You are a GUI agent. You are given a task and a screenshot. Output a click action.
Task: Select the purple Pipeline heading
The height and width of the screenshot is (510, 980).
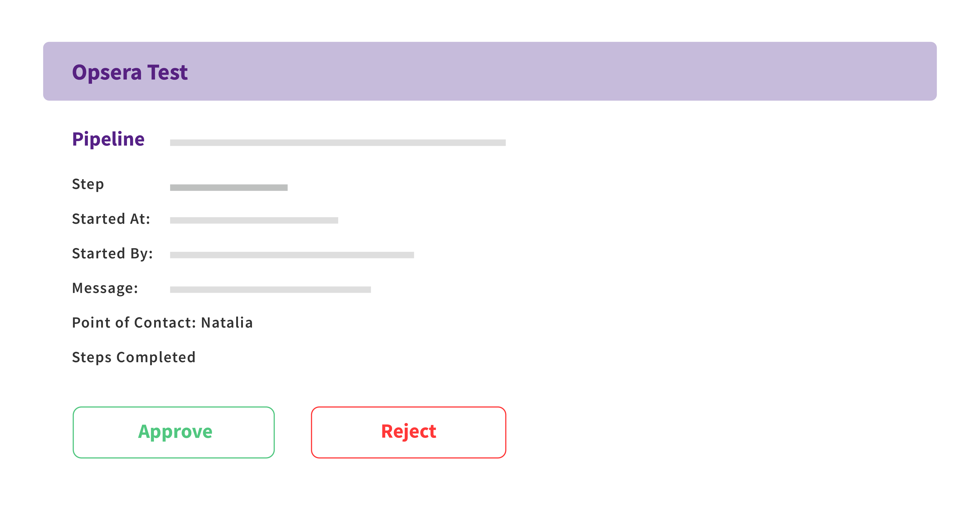[x=108, y=139]
